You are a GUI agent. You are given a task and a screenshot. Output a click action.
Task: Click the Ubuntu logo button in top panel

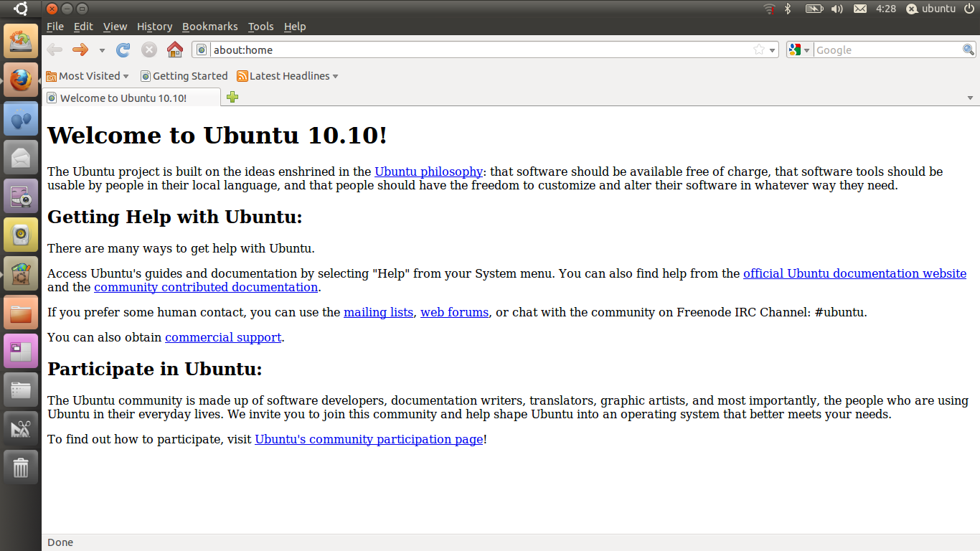pyautogui.click(x=21, y=9)
